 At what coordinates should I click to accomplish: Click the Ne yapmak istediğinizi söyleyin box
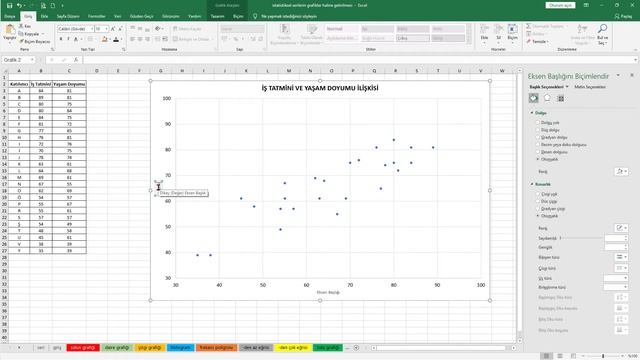pyautogui.click(x=289, y=16)
